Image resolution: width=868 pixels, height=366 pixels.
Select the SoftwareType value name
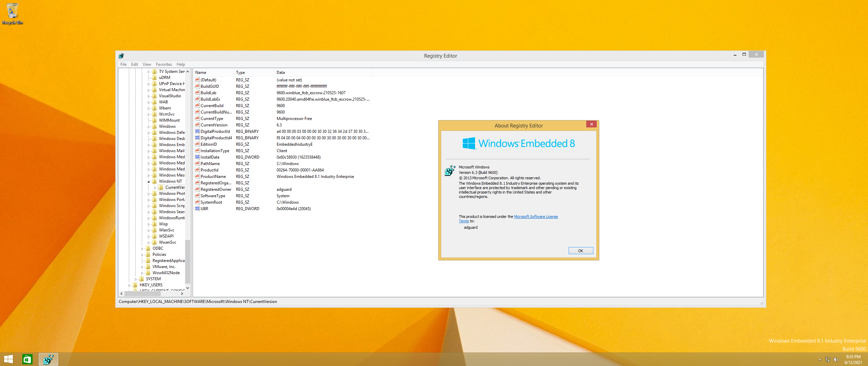click(x=213, y=196)
